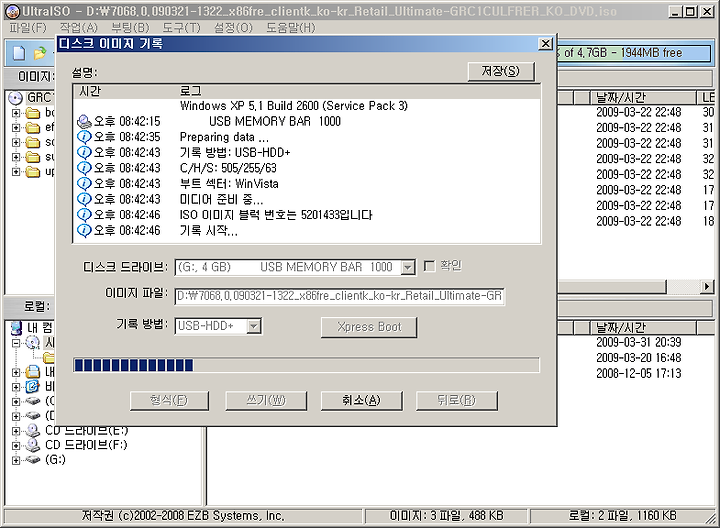Open the 도구(T) menu
Screen dimensions: 720x528
(x=182, y=28)
